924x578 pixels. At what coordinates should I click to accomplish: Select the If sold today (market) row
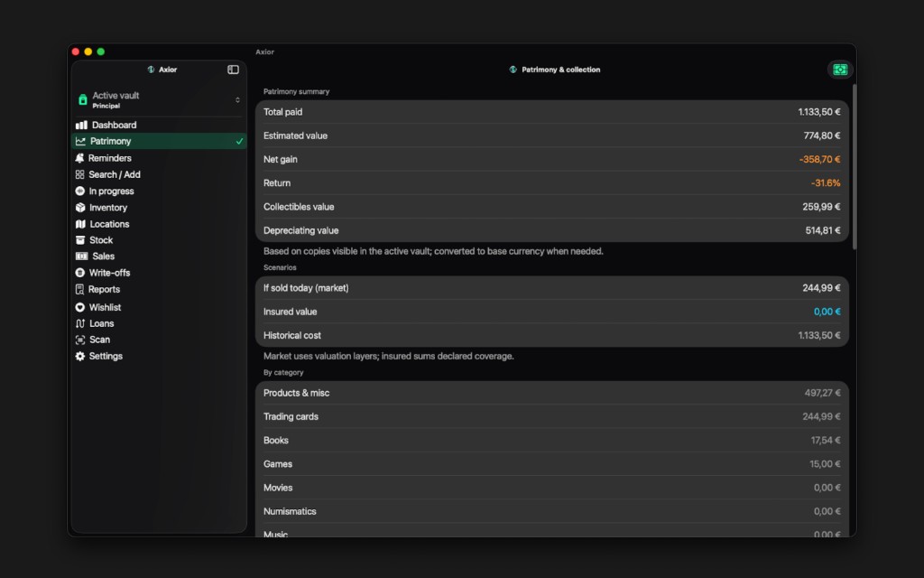(552, 288)
